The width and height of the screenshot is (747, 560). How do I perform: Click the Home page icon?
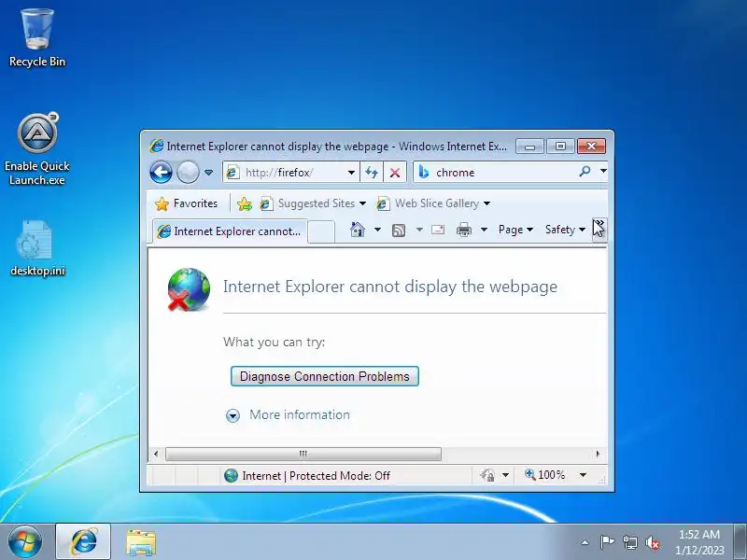tap(358, 230)
